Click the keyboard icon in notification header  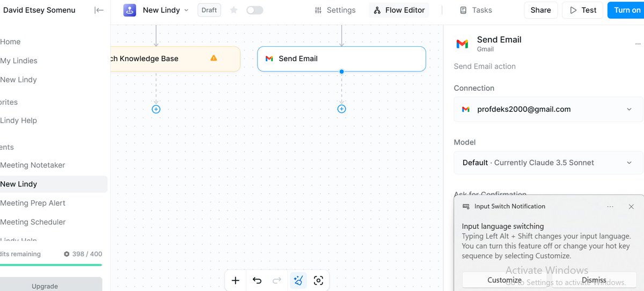click(x=466, y=206)
